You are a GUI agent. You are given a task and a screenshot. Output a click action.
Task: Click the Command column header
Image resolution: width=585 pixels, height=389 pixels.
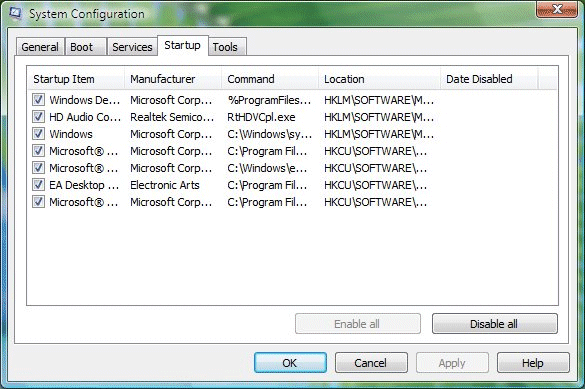270,79
